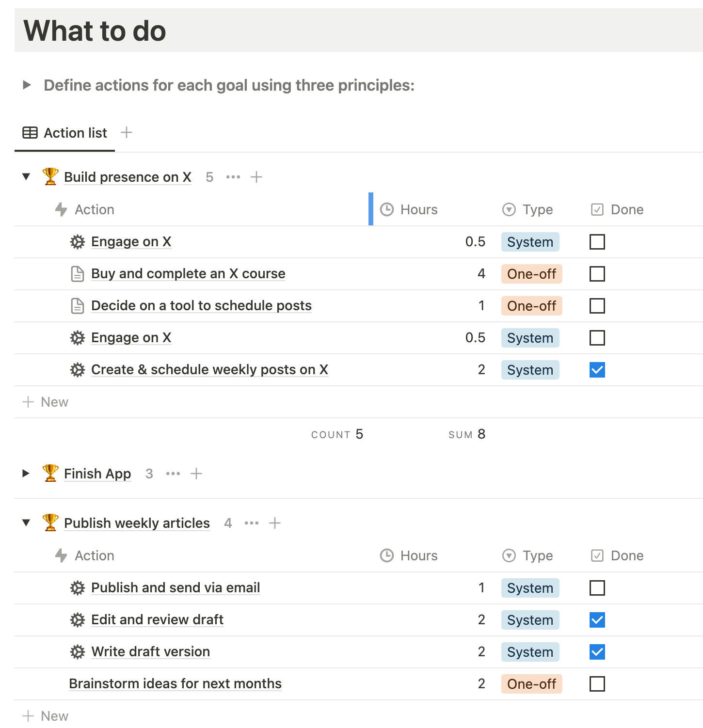Collapse the Build presence on X group
Viewport: 703px width, 728px height.
click(x=26, y=177)
